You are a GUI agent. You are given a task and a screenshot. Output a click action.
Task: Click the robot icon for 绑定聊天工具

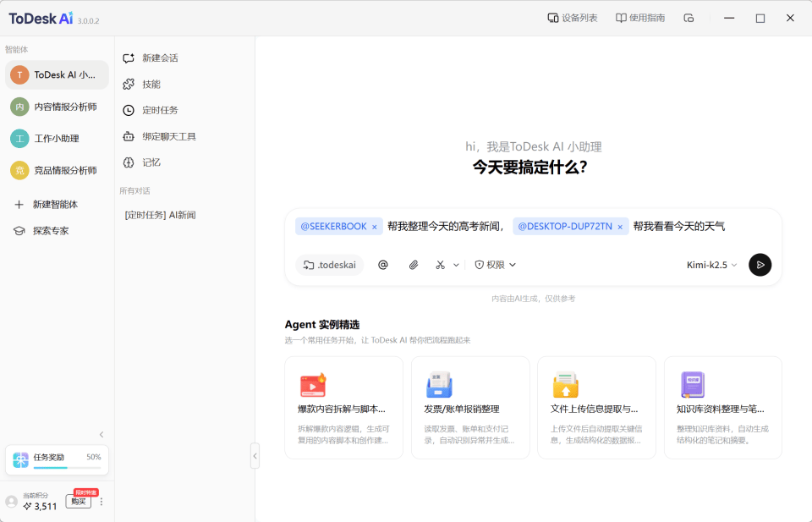coord(129,137)
